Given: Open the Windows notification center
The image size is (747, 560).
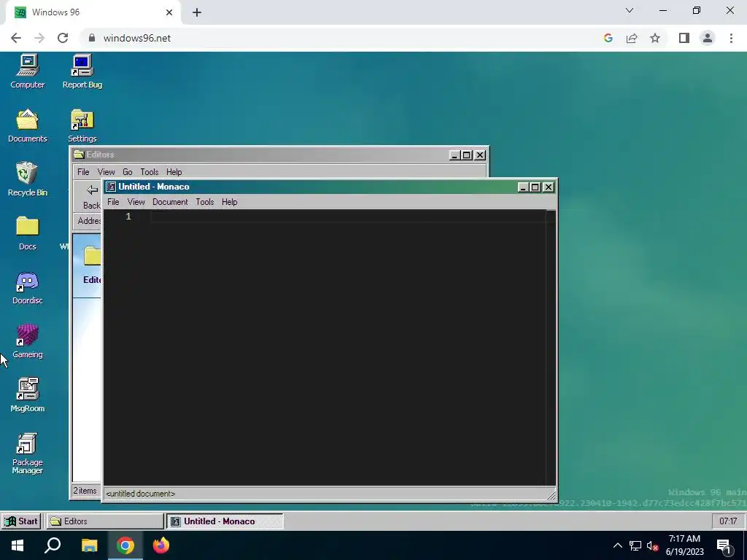Looking at the screenshot, I should (724, 547).
